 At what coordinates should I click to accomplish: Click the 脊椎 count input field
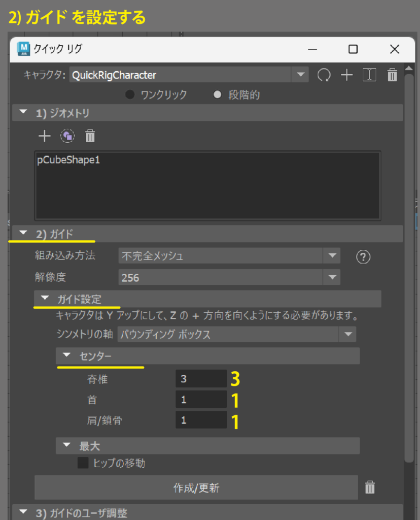[201, 379]
